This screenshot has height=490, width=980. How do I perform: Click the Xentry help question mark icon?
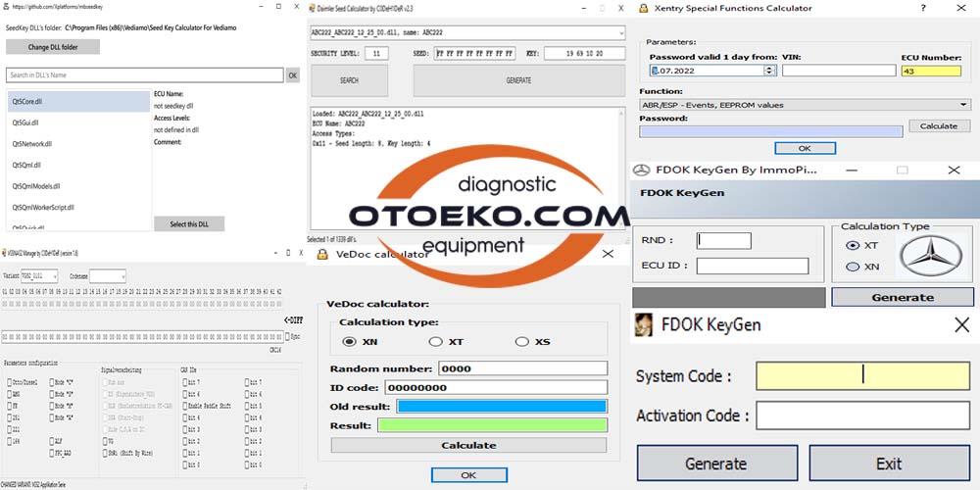pyautogui.click(x=922, y=9)
